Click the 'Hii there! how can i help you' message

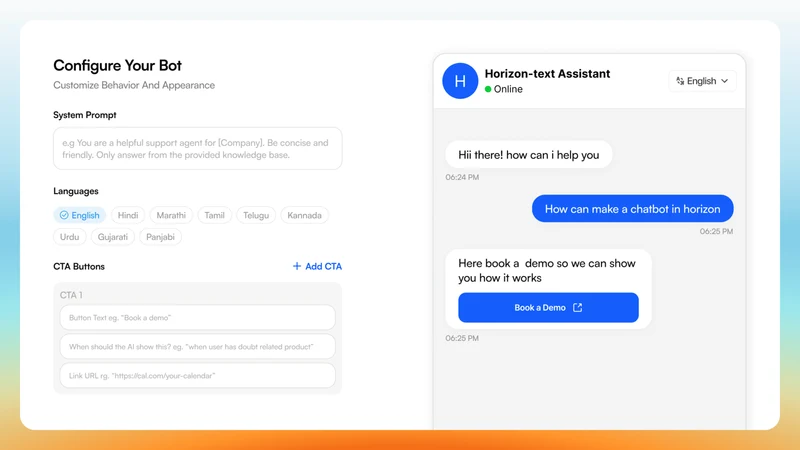pos(529,155)
